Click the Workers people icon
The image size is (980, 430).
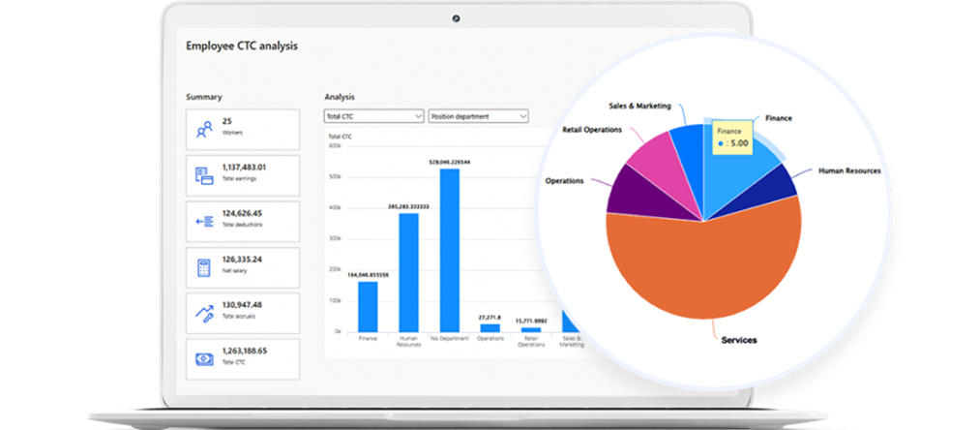coord(204,129)
